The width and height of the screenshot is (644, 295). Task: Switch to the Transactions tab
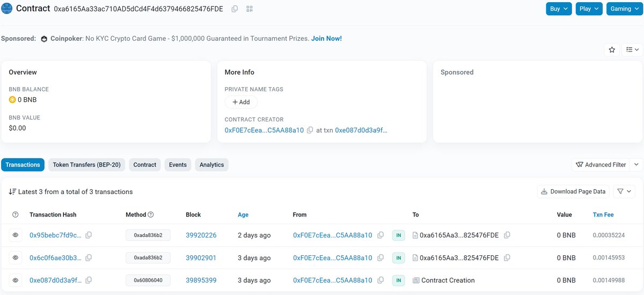click(23, 164)
